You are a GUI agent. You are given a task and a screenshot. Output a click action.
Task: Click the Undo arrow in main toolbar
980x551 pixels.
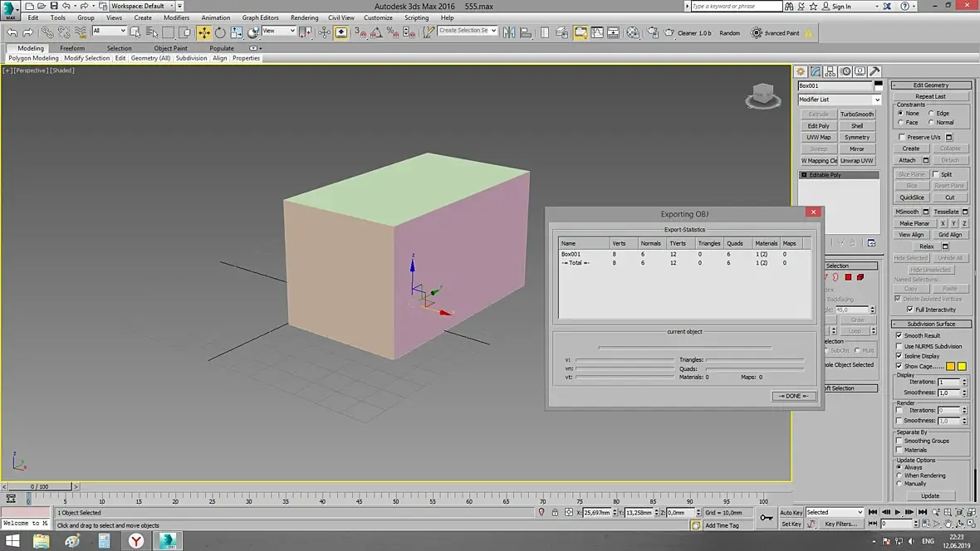[12, 32]
